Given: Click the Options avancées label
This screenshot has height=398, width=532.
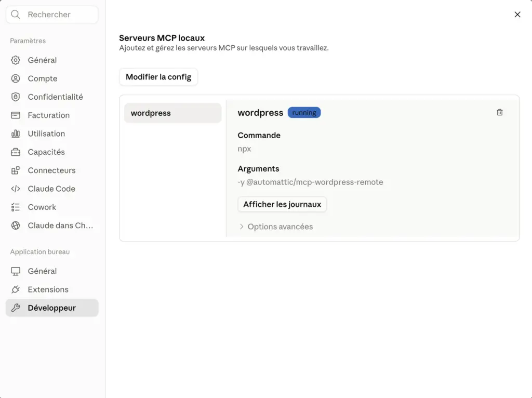Looking at the screenshot, I should (280, 227).
